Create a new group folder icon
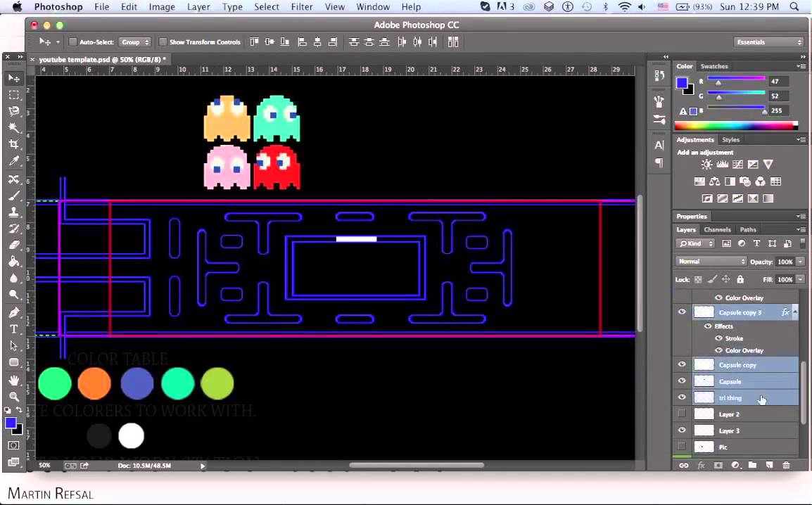Image resolution: width=812 pixels, height=505 pixels. pos(752,465)
